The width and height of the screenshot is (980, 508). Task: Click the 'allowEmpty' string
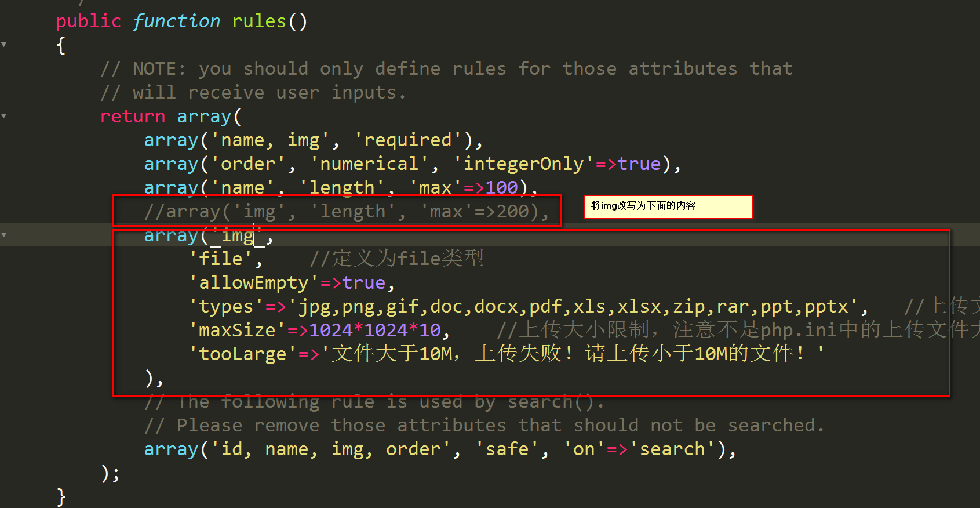point(253,283)
